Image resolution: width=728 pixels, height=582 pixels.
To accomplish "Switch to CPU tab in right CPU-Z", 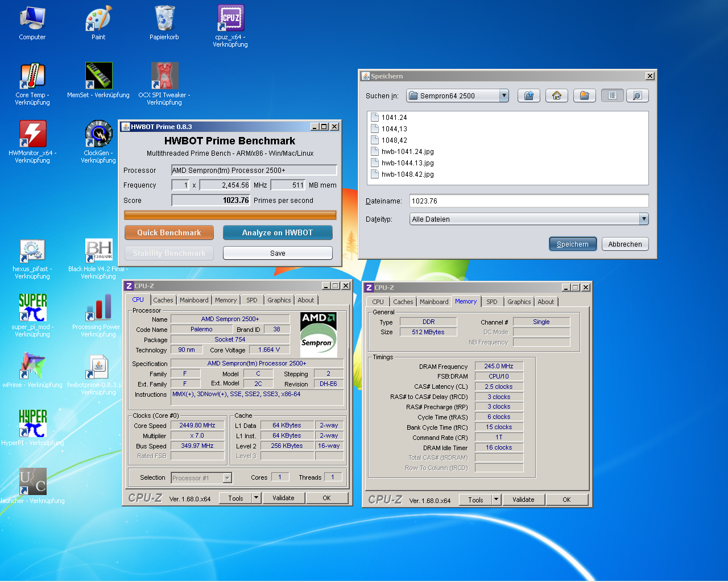I will click(x=378, y=302).
